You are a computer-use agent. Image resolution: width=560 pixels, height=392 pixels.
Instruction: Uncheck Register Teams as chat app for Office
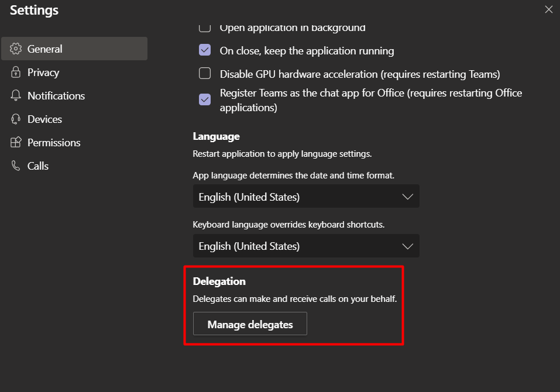(x=205, y=99)
